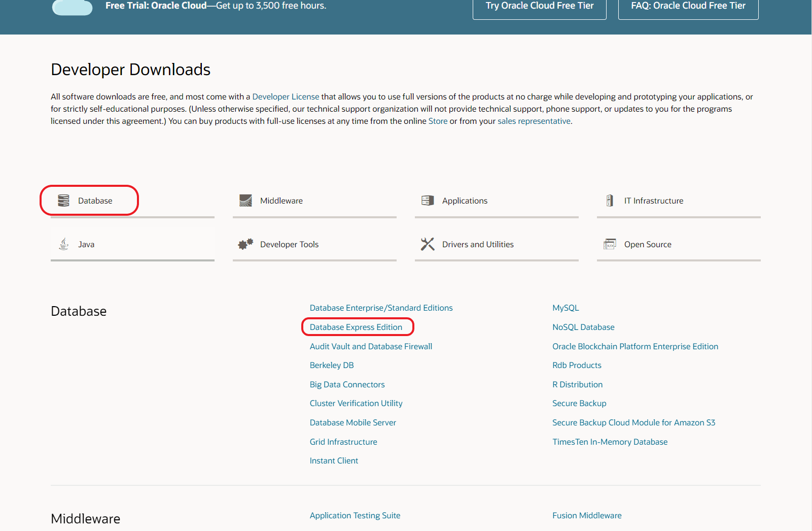The height and width of the screenshot is (531, 812).
Task: Open Oracle Blockchain Platform Enterprise Edition link
Action: click(x=636, y=346)
